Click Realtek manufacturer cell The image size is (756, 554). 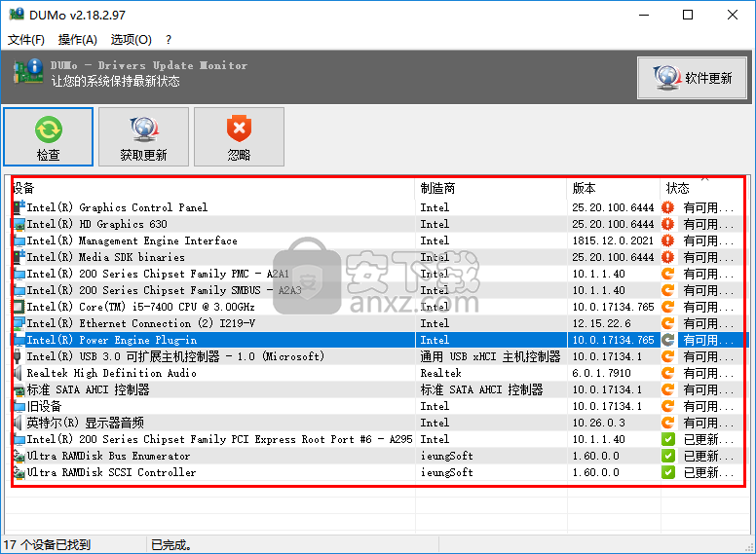440,373
